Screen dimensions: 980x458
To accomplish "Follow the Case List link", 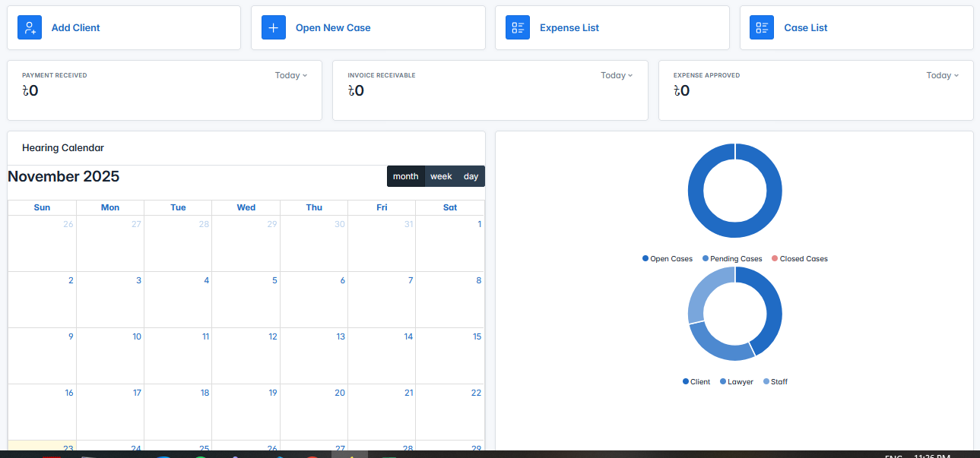I will tap(805, 27).
